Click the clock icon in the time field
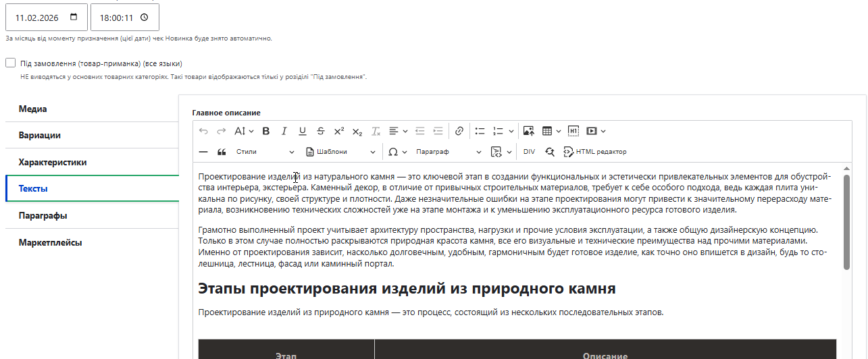868x359 pixels. (x=144, y=18)
